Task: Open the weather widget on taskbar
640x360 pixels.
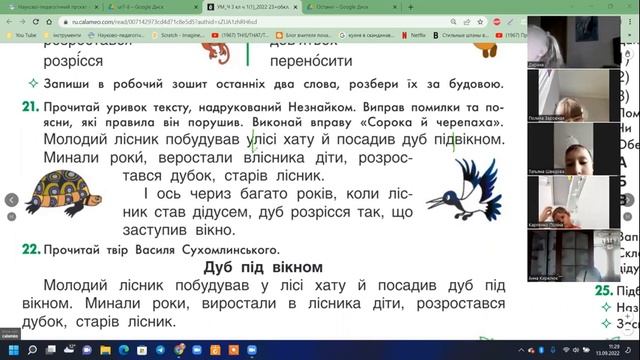Action: pyautogui.click(x=69, y=350)
